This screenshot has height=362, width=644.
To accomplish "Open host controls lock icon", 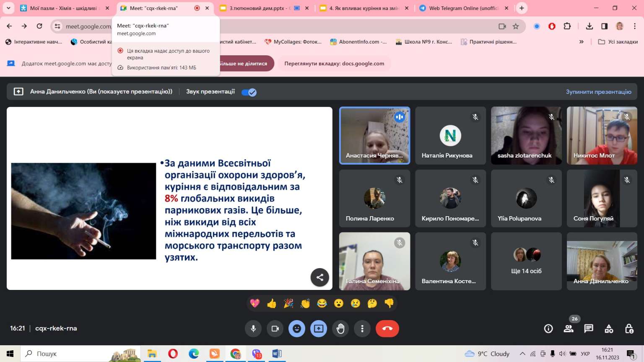I will [629, 329].
